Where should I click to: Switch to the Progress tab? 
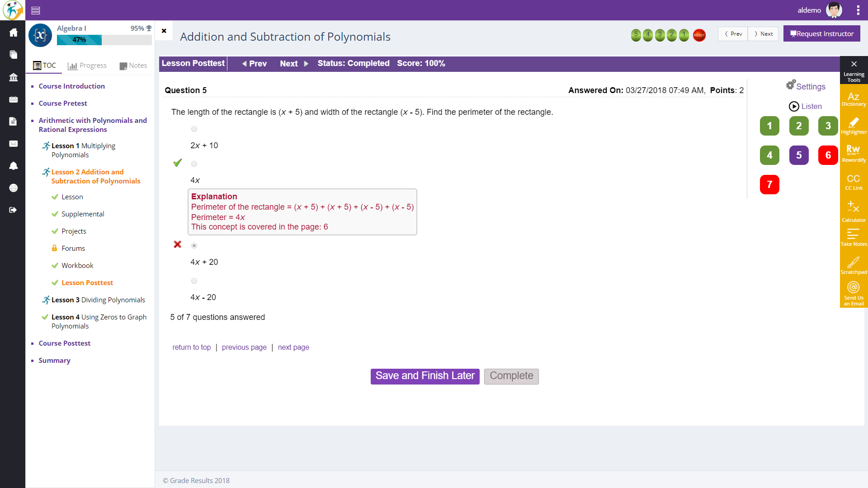[87, 66]
